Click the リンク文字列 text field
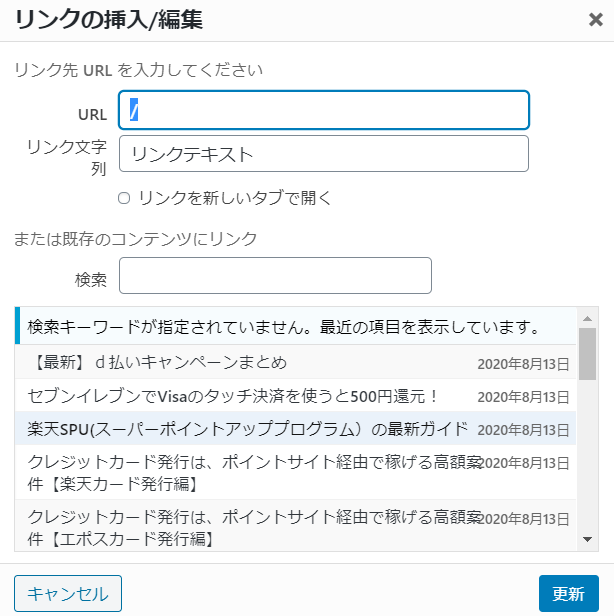 (324, 154)
